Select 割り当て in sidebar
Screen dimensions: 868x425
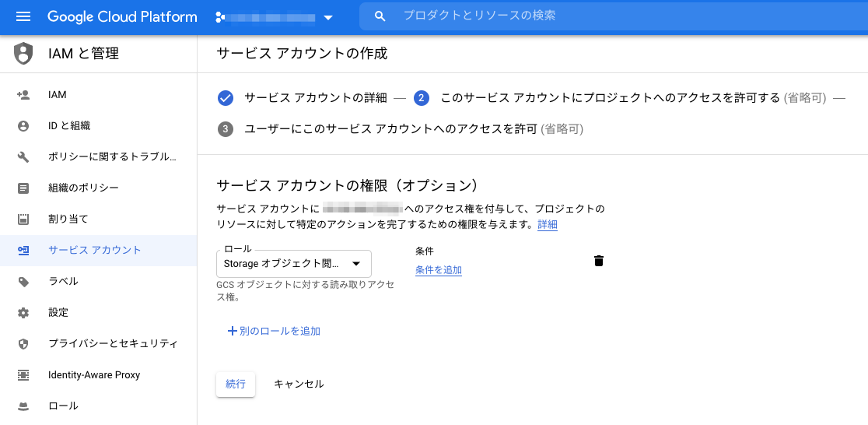click(x=99, y=219)
